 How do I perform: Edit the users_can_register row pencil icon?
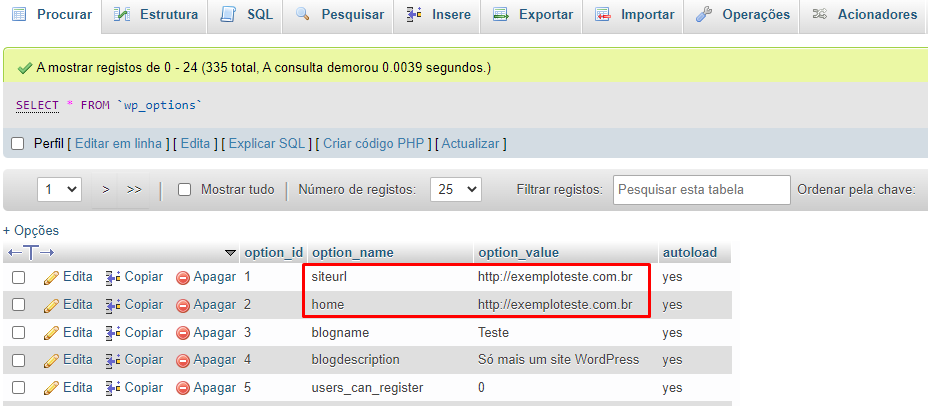click(x=51, y=388)
